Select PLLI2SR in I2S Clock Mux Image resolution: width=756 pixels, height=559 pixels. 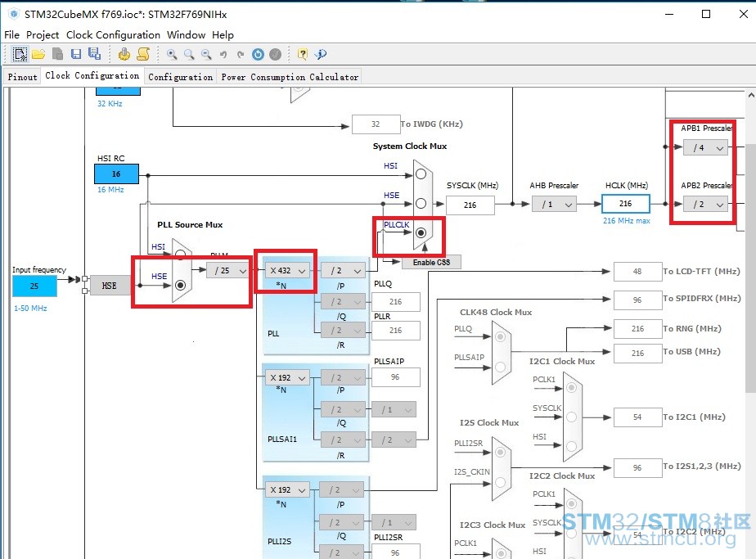point(500,452)
